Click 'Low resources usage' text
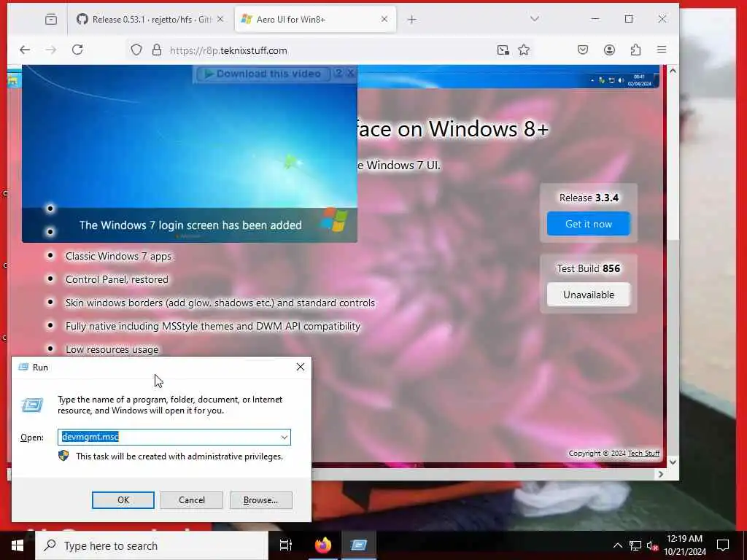This screenshot has height=560, width=747. coord(112,349)
